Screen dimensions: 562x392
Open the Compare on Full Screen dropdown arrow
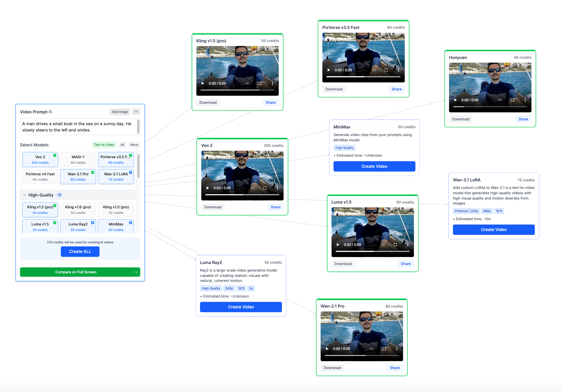tap(136, 272)
